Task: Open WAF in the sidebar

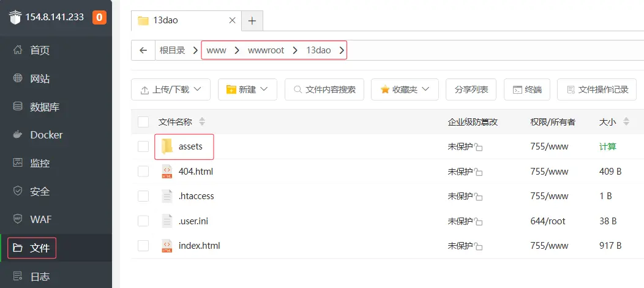Action: click(56, 219)
